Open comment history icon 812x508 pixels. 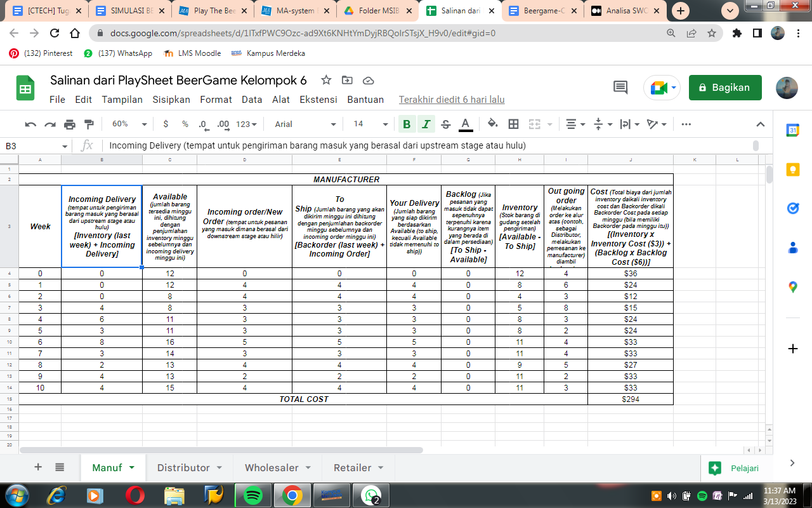(x=620, y=88)
